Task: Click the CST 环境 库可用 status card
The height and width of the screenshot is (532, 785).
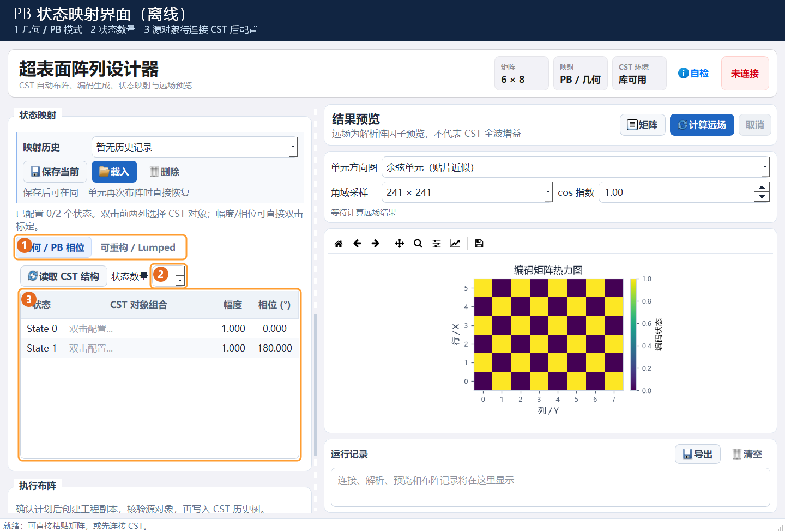Action: point(639,74)
